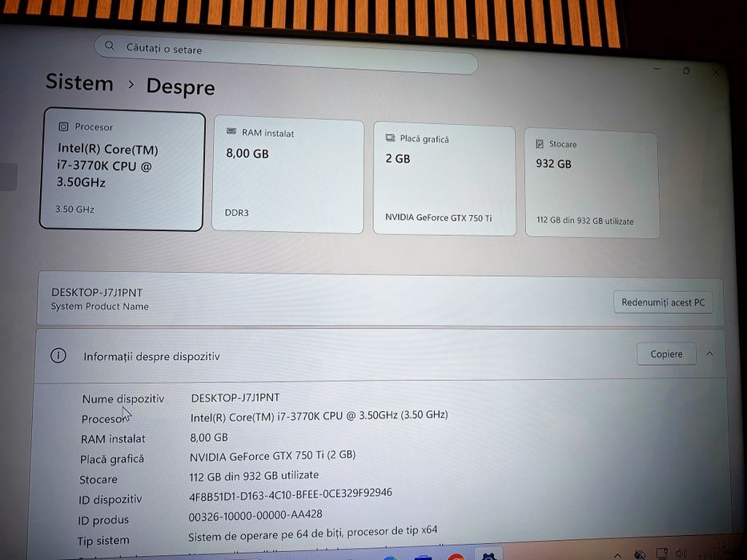The height and width of the screenshot is (560, 747).
Task: Go back to Sistem breadcrumb
Action: coord(79,82)
